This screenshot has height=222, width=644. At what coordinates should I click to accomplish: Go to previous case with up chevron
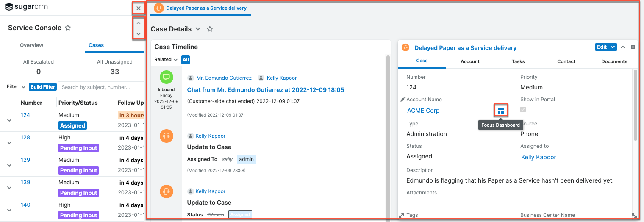[139, 23]
